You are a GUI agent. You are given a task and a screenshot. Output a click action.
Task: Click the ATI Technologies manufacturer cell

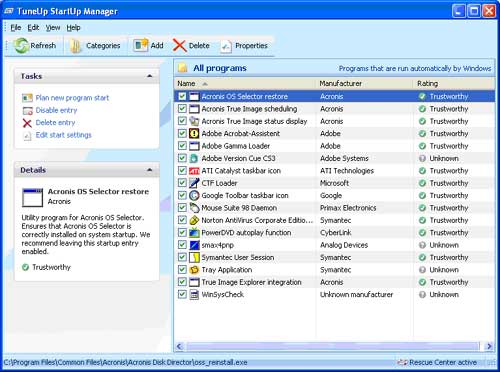tap(347, 171)
